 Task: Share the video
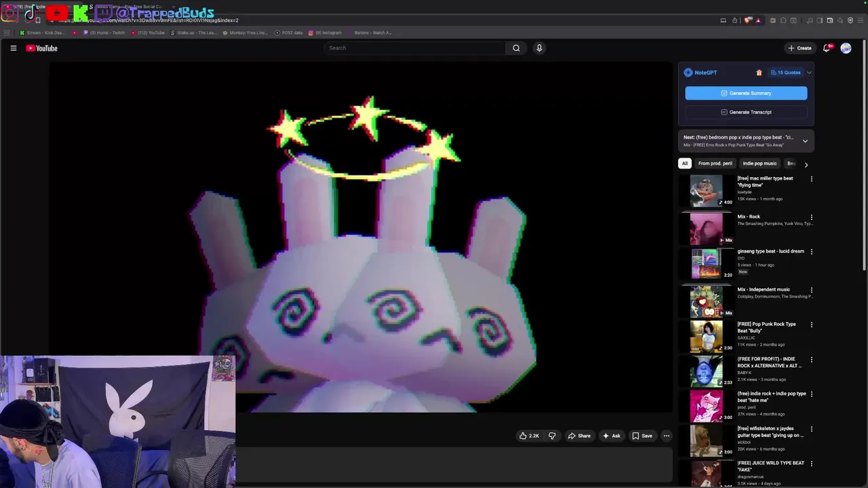pos(579,436)
